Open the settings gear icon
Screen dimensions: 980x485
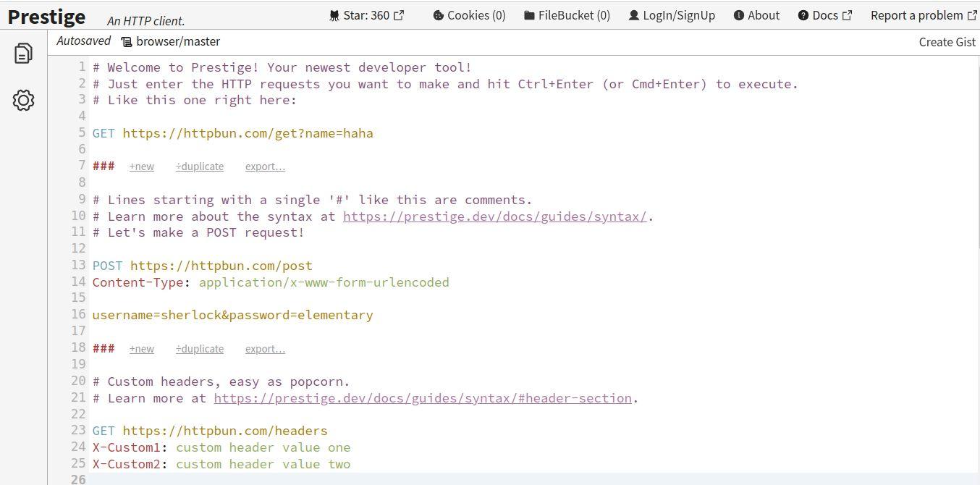(x=23, y=100)
